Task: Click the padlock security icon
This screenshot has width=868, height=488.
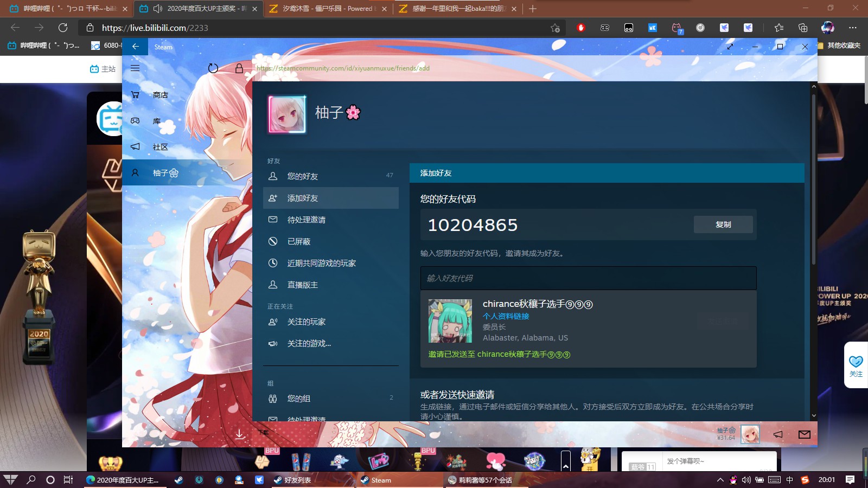Action: coord(239,68)
